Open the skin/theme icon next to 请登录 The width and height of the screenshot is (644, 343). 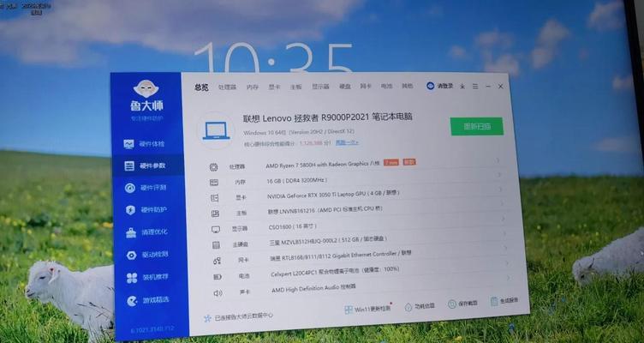(462, 87)
